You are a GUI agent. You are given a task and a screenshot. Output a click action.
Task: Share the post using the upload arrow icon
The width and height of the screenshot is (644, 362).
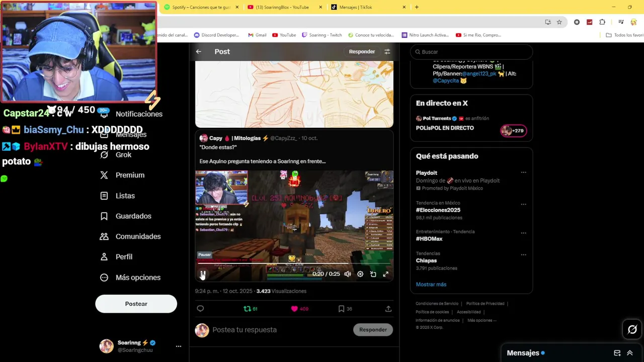click(388, 309)
